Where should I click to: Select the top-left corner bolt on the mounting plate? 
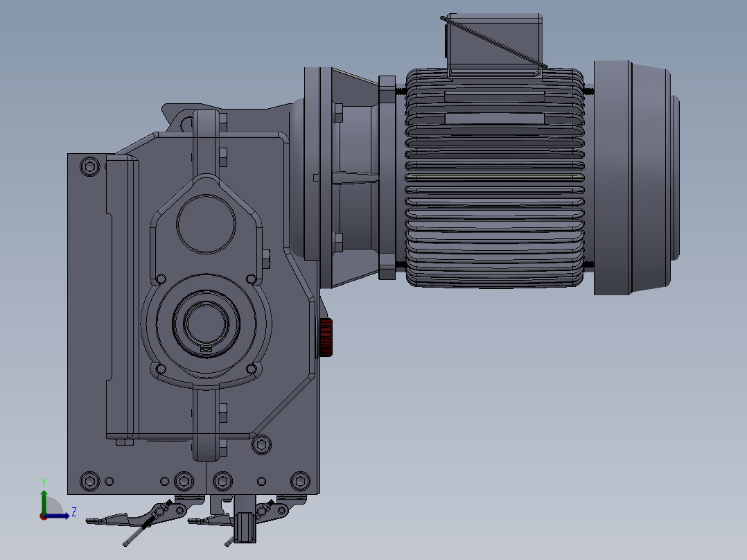pyautogui.click(x=89, y=166)
